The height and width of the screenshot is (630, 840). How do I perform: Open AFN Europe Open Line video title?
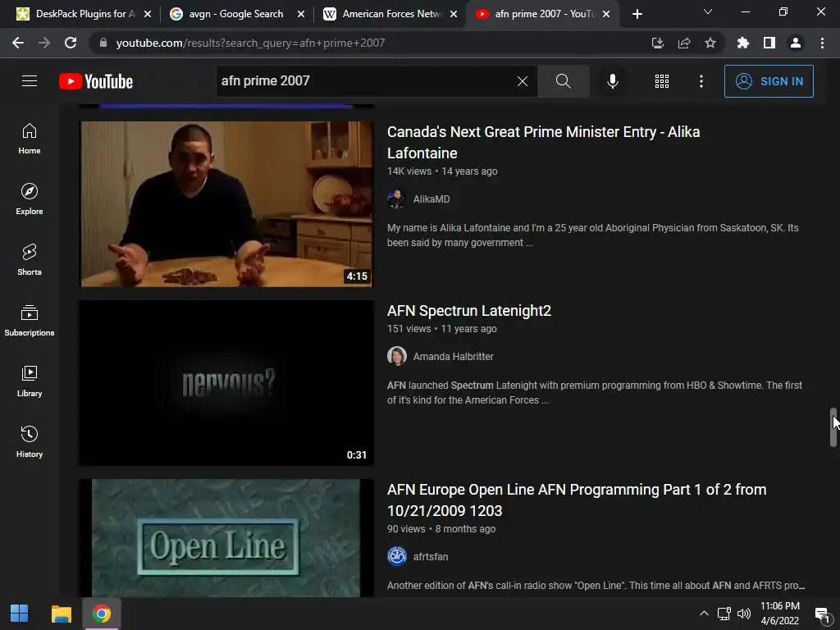(x=577, y=500)
